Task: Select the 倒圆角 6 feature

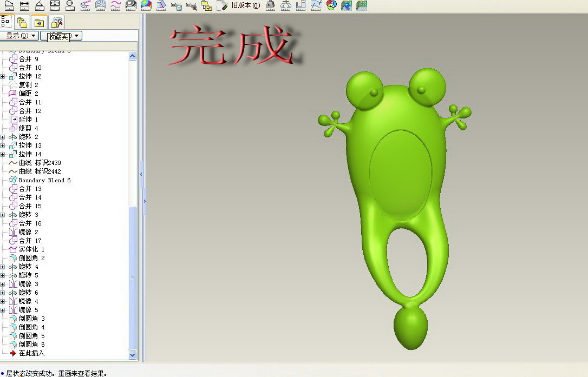Action: (27, 345)
